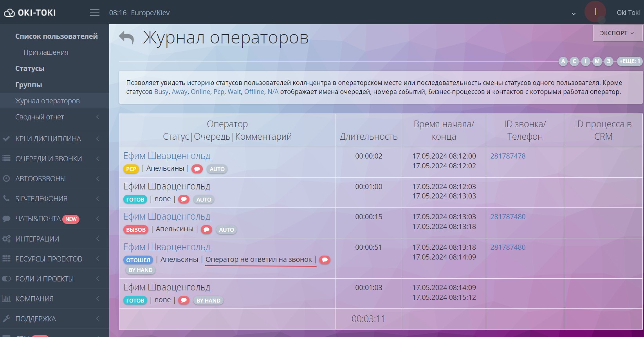This screenshot has width=644, height=337.
Task: Click ГОТОВ badge in 00:01:00 row
Action: pyautogui.click(x=135, y=199)
